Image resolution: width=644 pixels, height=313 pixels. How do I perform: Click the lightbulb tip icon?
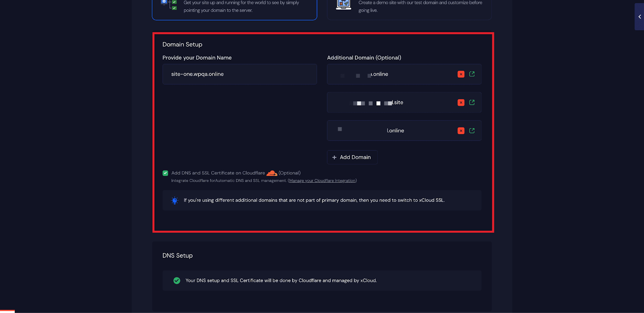174,200
